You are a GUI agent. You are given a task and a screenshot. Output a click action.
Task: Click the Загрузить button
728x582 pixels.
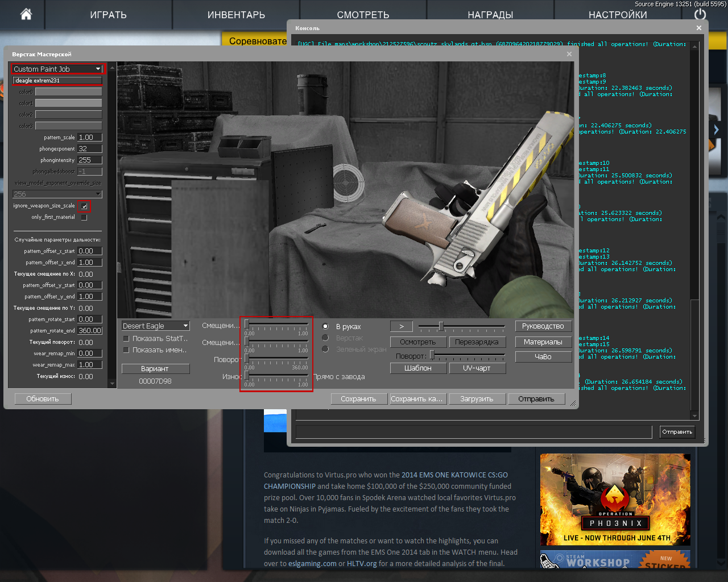477,398
